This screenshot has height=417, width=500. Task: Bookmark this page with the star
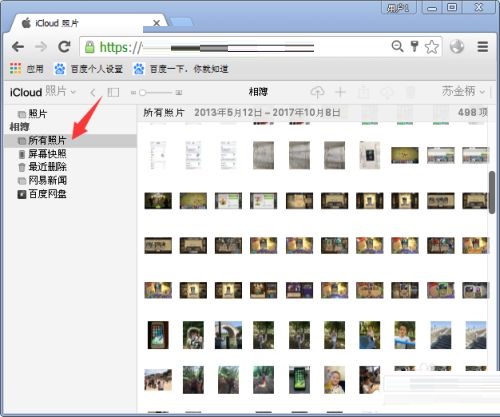point(432,47)
